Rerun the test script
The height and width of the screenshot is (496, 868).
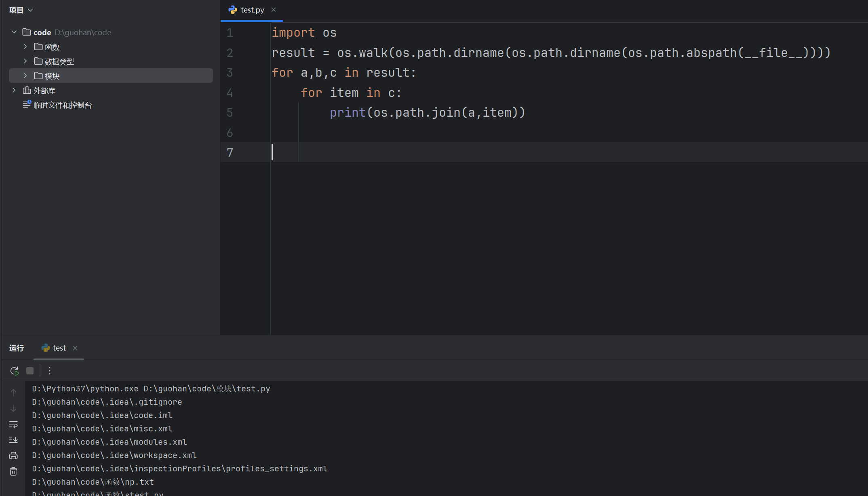[14, 371]
